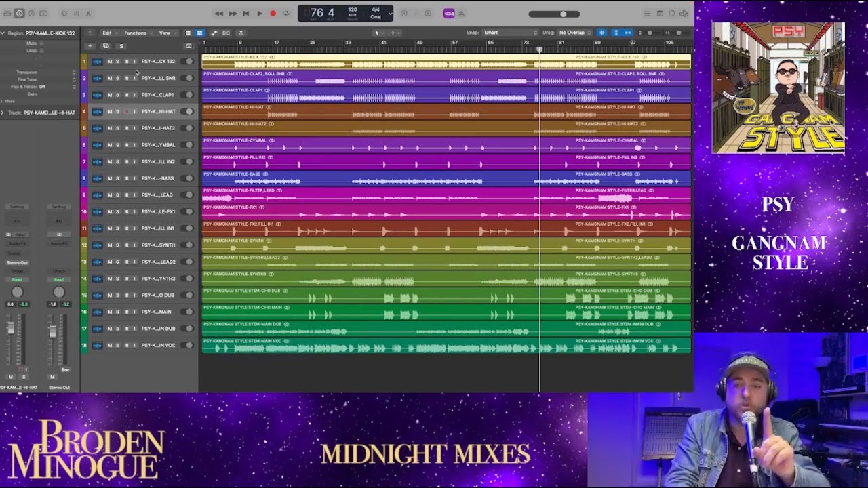The height and width of the screenshot is (488, 868).
Task: Open the Toolbar button in control bar
Action: point(43,14)
